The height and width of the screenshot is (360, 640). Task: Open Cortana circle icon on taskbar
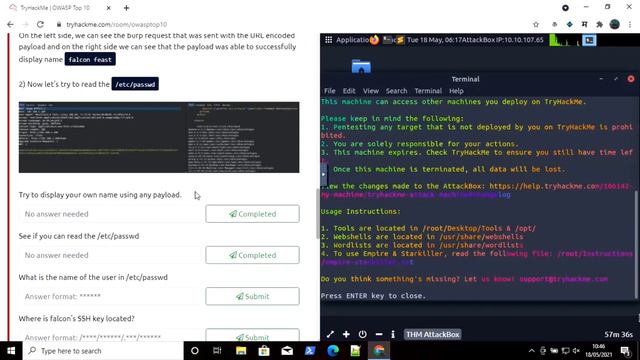pyautogui.click(x=195, y=351)
